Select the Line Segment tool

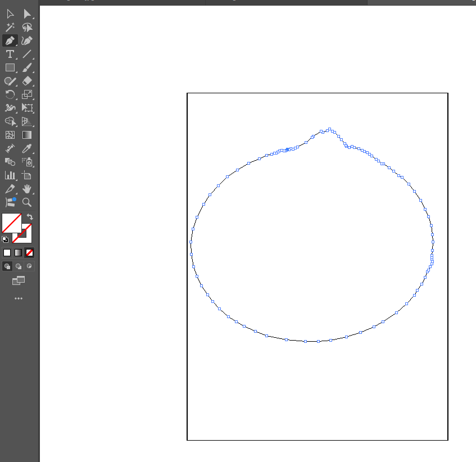tap(27, 54)
